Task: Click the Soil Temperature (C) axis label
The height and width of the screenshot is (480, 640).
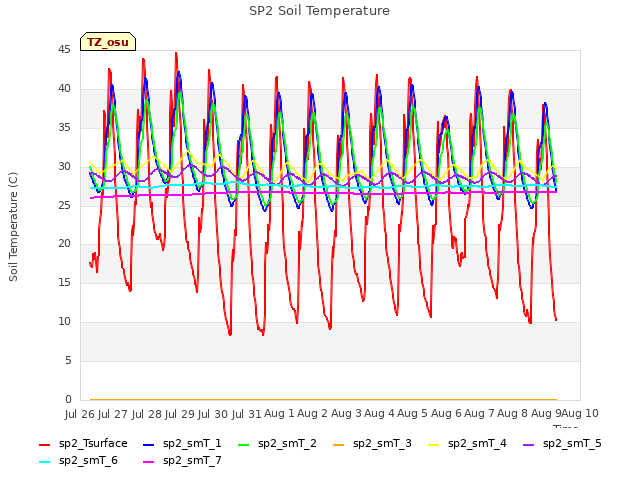Action: [x=13, y=227]
